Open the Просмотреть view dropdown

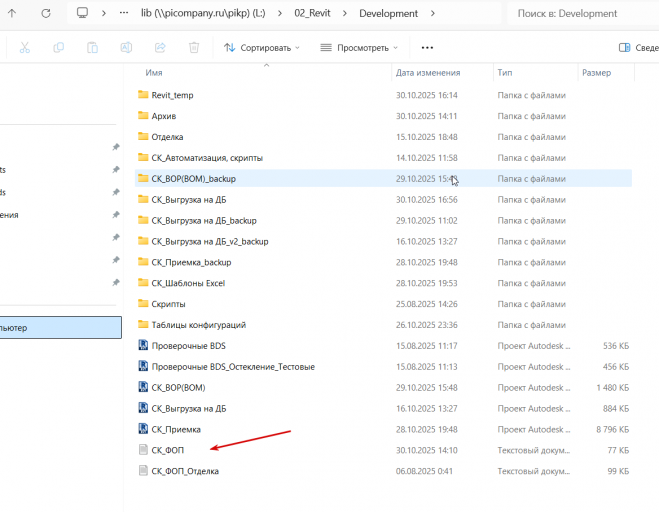[x=359, y=48]
